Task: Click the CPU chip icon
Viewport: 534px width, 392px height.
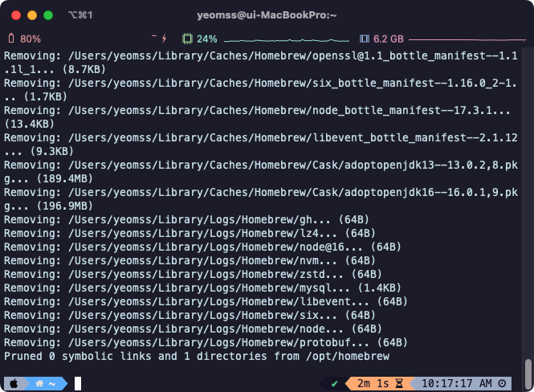Action: (187, 39)
